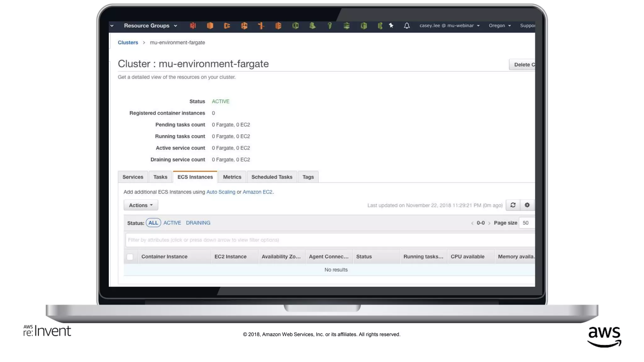Follow the Amazon EC2 link
This screenshot has height=362, width=644.
click(x=258, y=192)
